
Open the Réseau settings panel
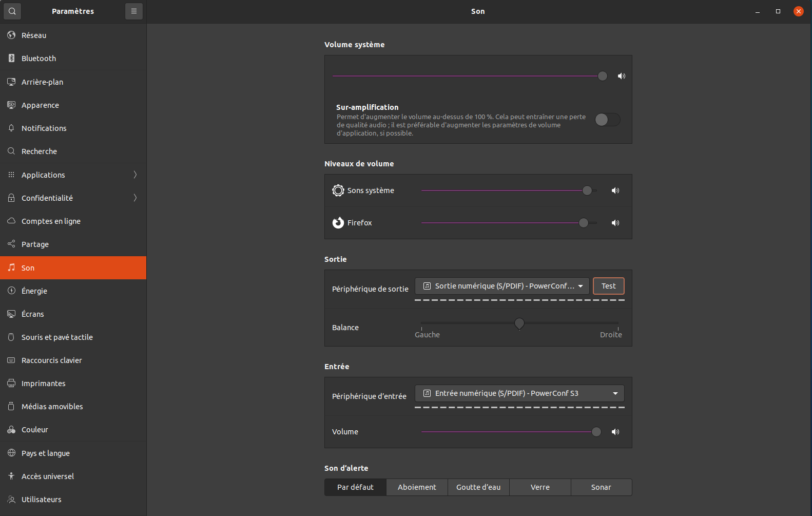pyautogui.click(x=34, y=35)
